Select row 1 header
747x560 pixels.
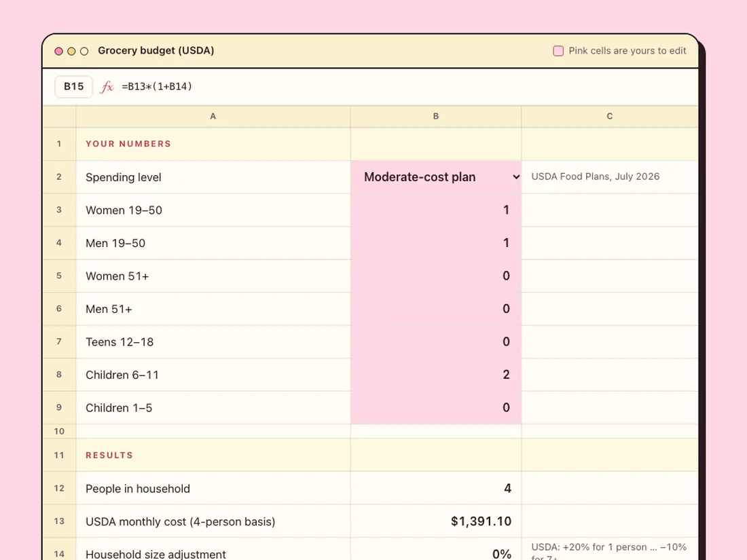pos(59,144)
